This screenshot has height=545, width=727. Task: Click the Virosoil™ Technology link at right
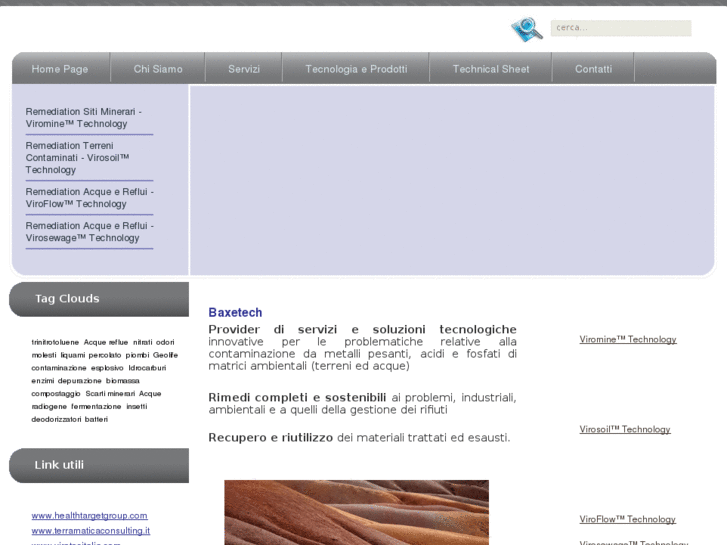click(625, 430)
